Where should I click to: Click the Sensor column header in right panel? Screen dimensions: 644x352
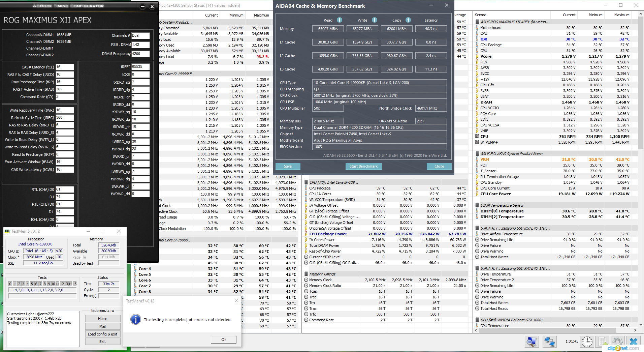tap(512, 15)
